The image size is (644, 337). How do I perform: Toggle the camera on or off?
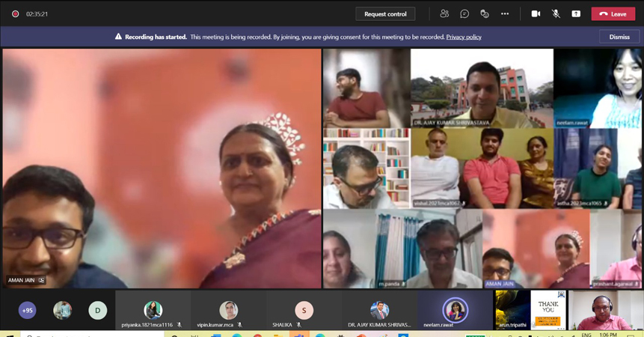(x=536, y=13)
